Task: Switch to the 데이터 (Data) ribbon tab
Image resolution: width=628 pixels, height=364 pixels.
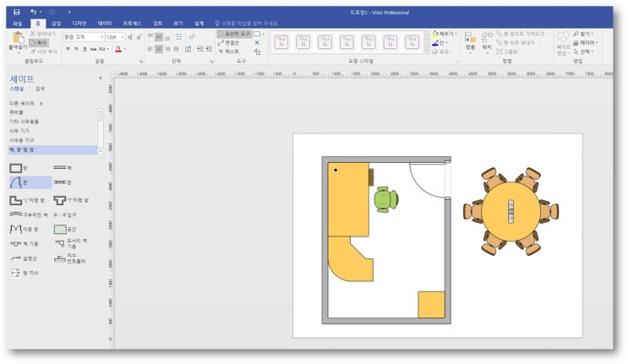Action: click(105, 24)
